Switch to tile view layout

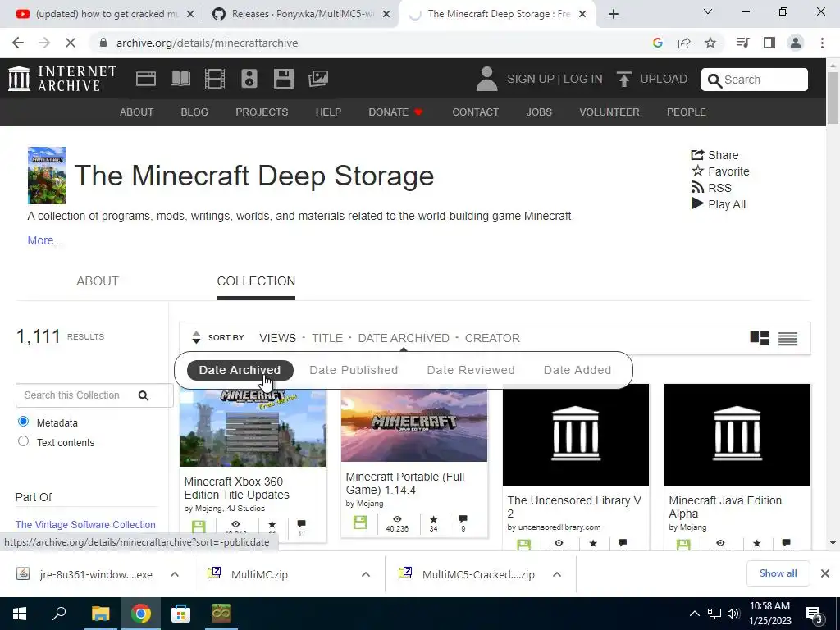[760, 338]
